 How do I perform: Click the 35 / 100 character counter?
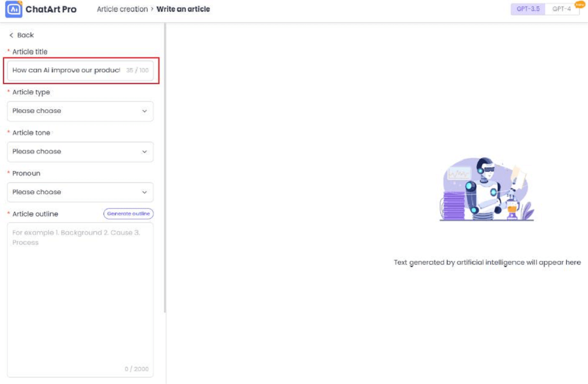pos(137,70)
